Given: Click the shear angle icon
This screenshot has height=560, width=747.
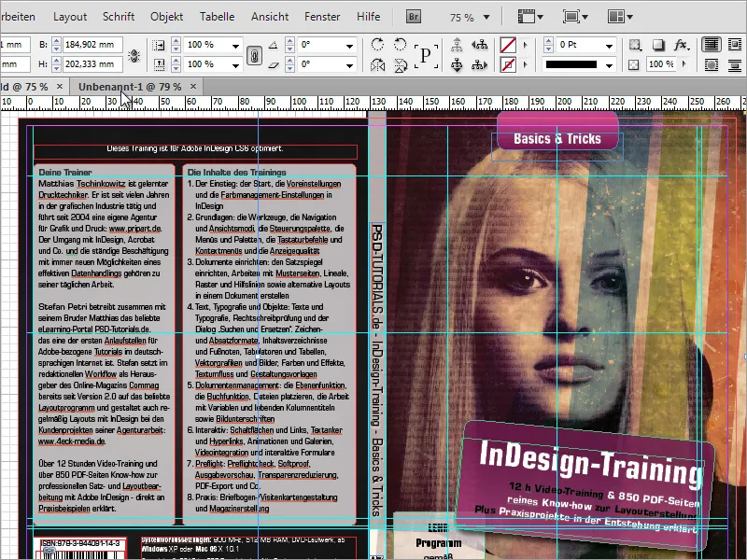Looking at the screenshot, I should [274, 64].
